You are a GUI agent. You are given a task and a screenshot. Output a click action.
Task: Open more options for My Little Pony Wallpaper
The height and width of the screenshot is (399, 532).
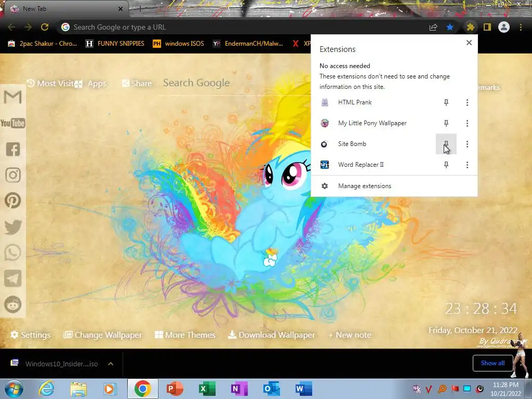(x=467, y=123)
